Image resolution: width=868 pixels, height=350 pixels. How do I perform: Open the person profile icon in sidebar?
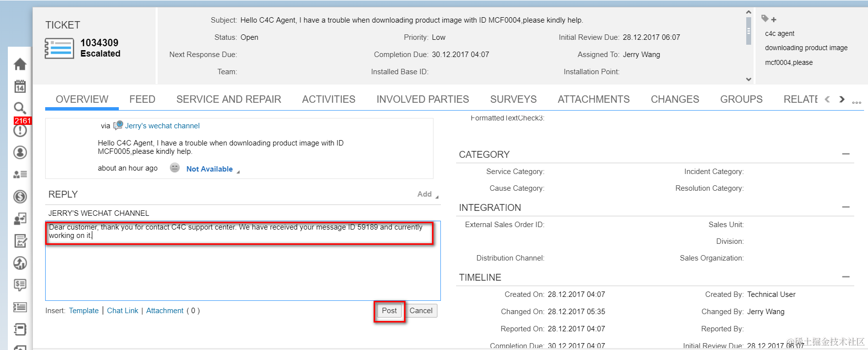[20, 152]
